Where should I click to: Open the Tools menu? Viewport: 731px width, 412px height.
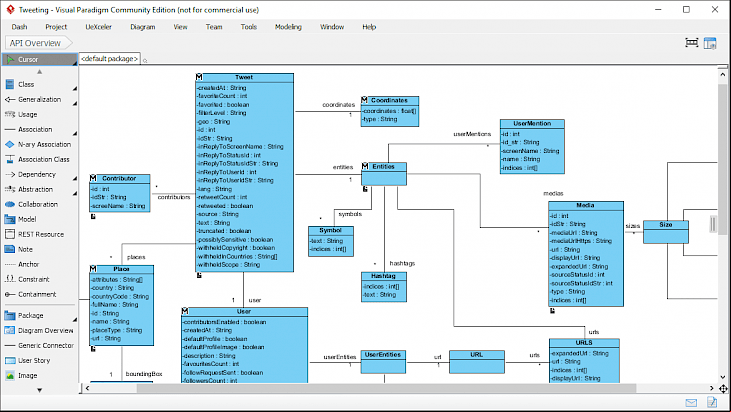[x=249, y=27]
